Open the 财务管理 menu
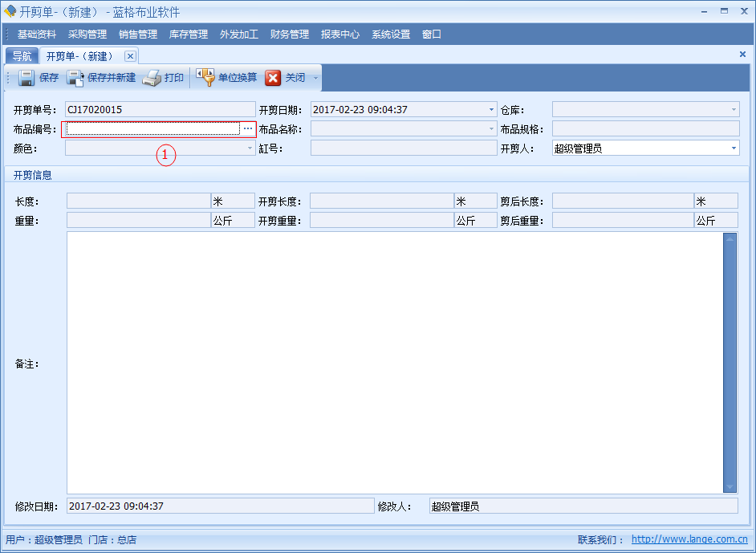The height and width of the screenshot is (553, 756). click(290, 35)
